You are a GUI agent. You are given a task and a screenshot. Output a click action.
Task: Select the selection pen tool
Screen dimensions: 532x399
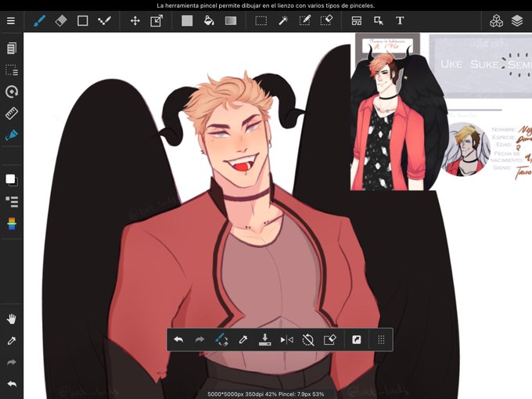click(x=304, y=20)
